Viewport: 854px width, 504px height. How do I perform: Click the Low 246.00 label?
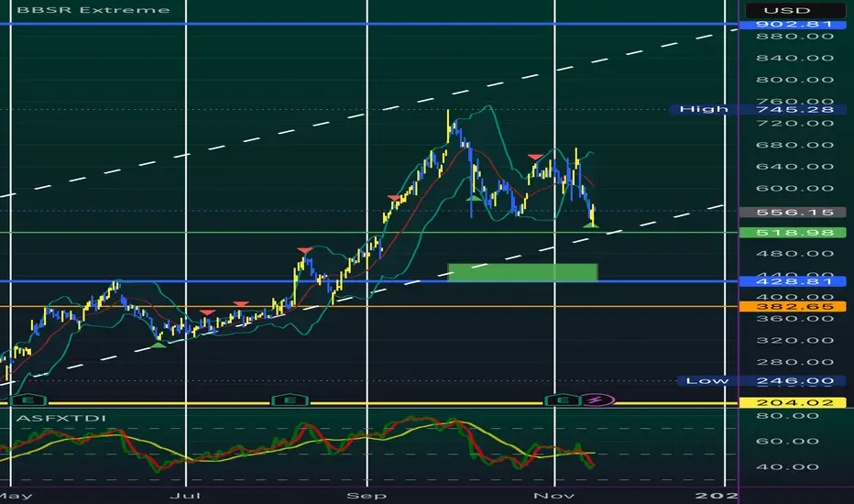762,381
